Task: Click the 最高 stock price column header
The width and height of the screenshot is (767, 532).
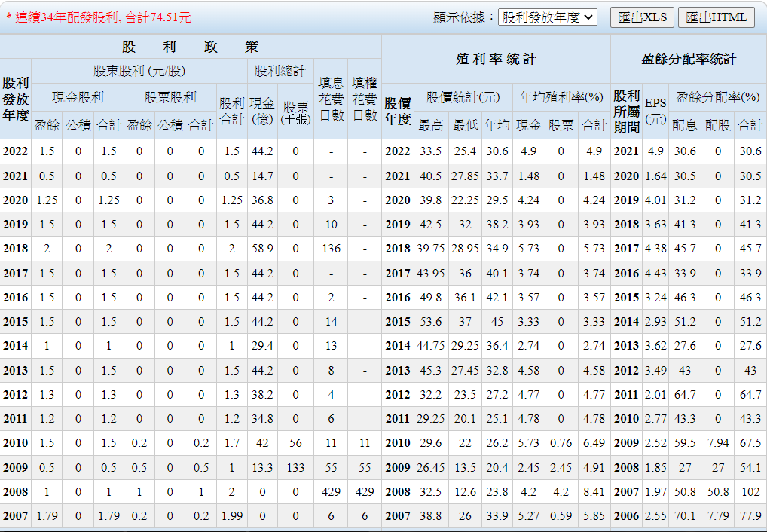Action: click(x=430, y=125)
